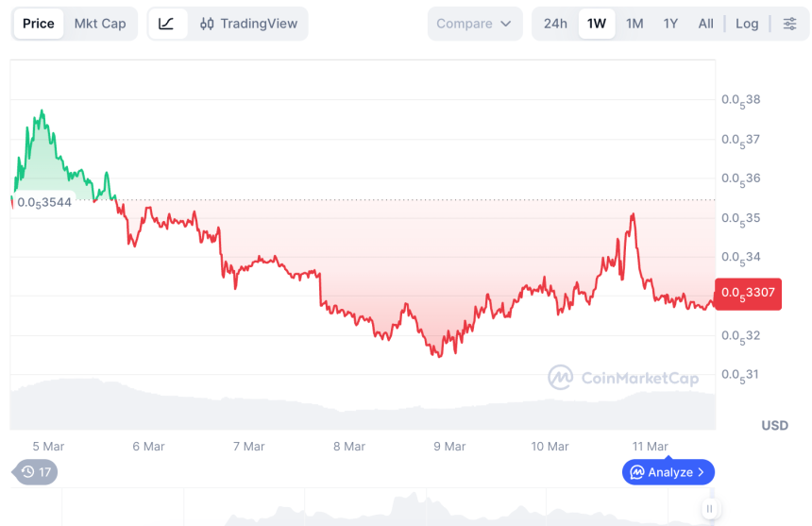Switch to line chart view icon

pos(166,24)
